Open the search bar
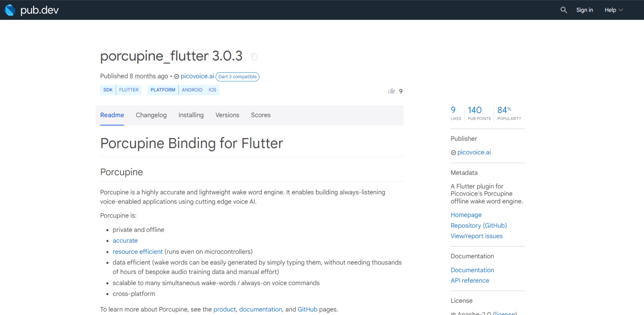This screenshot has height=315, width=644. tap(563, 10)
